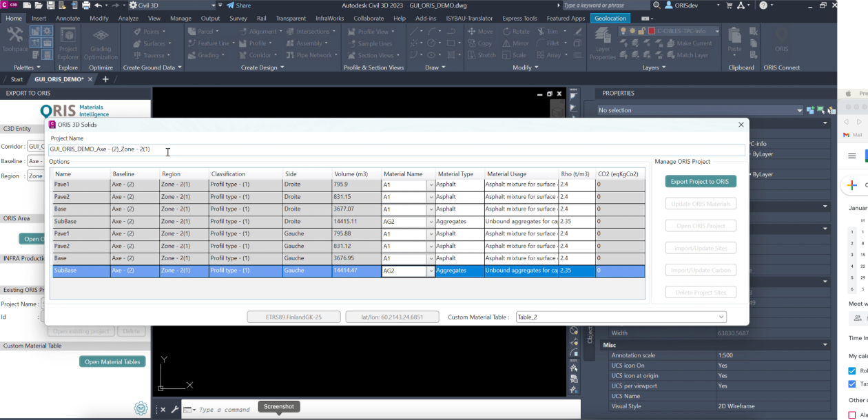Expand the Create Ground Data panel
The image size is (868, 420).
(x=152, y=67)
